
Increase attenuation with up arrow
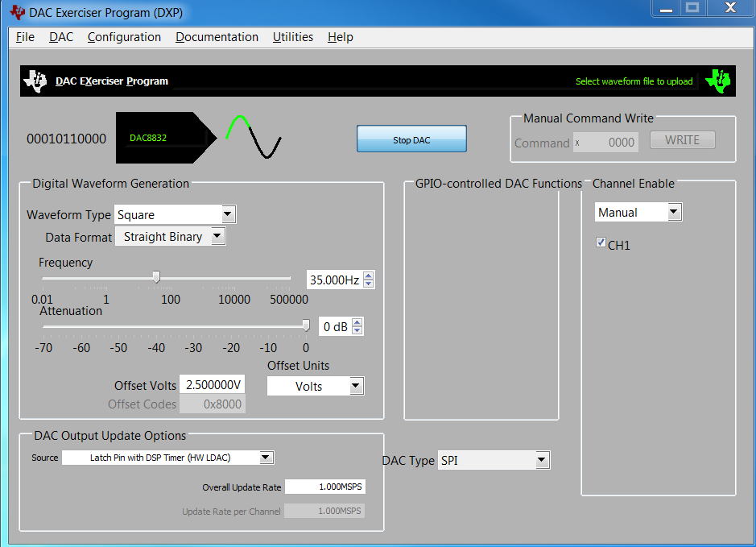pos(357,323)
